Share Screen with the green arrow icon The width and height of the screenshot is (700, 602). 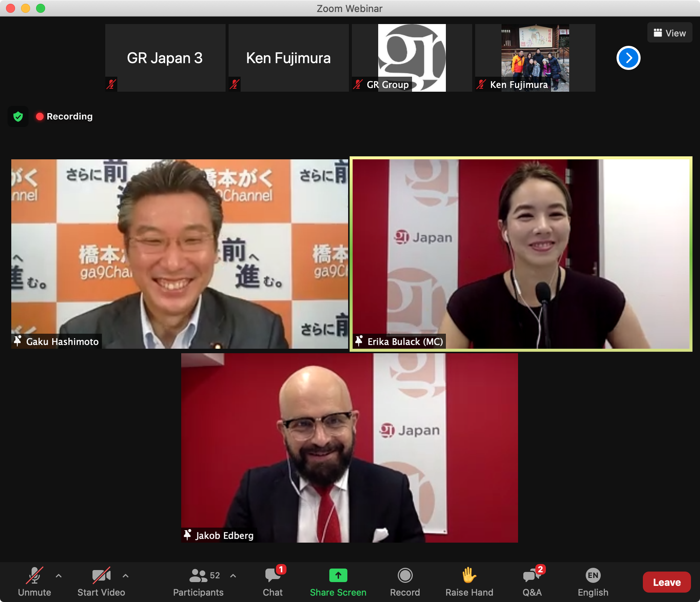coord(338,582)
